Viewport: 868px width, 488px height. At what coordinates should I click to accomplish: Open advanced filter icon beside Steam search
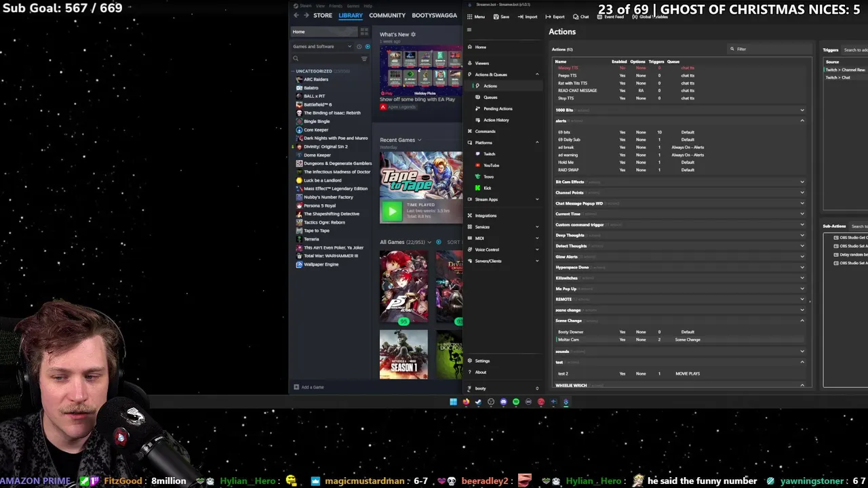pyautogui.click(x=364, y=58)
